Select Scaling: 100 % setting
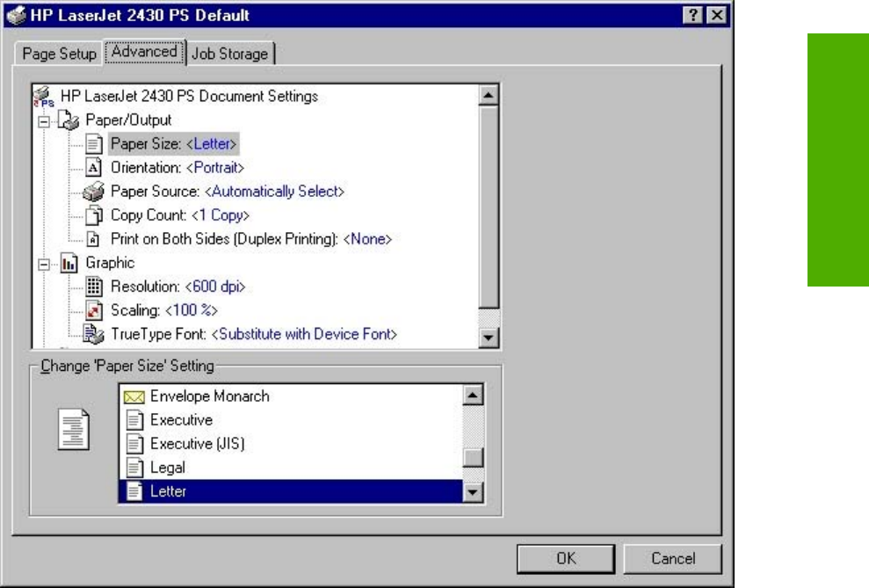 tap(164, 310)
